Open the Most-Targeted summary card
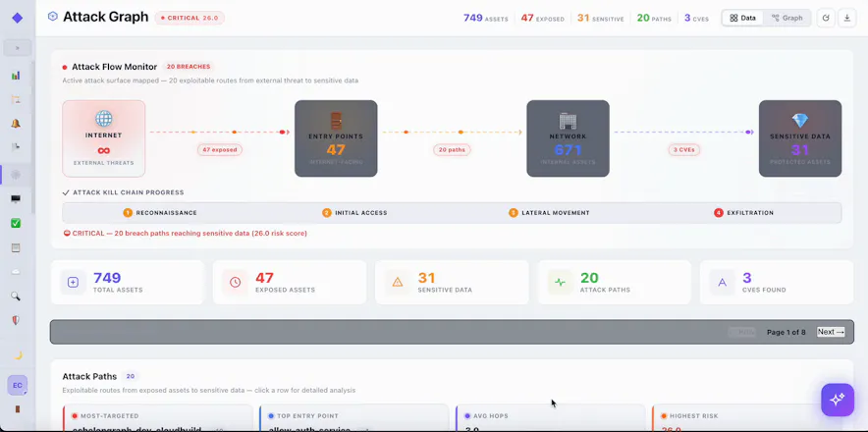The height and width of the screenshot is (432, 868). 158,418
